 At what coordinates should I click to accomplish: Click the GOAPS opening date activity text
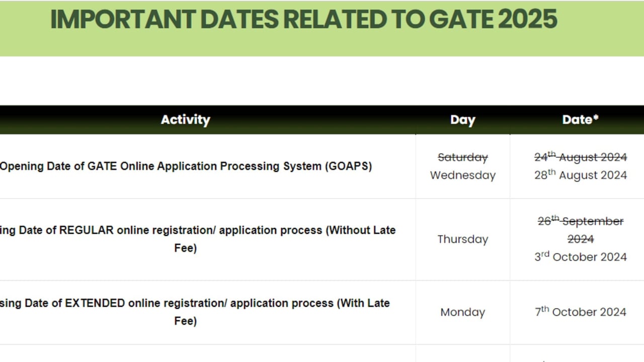click(186, 166)
